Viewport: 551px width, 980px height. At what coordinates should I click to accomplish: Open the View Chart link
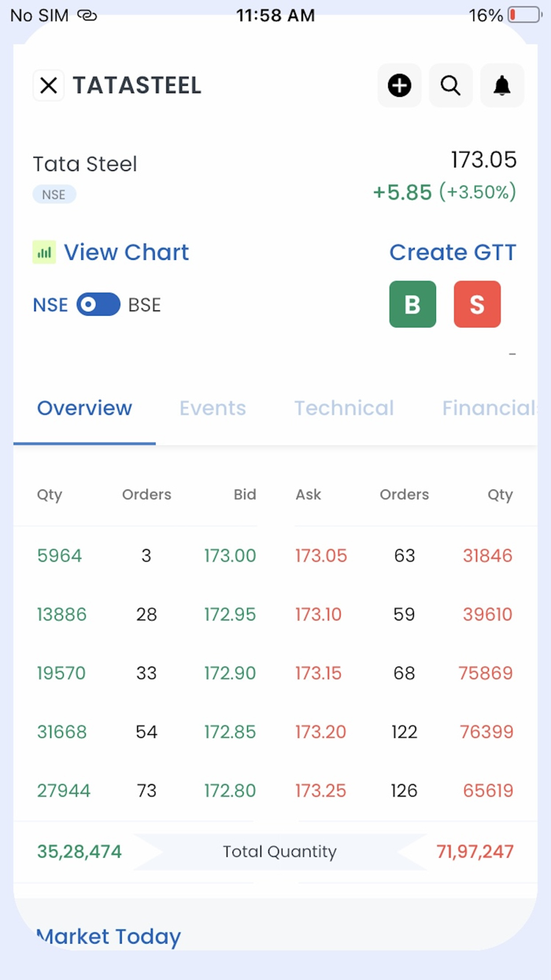[126, 252]
